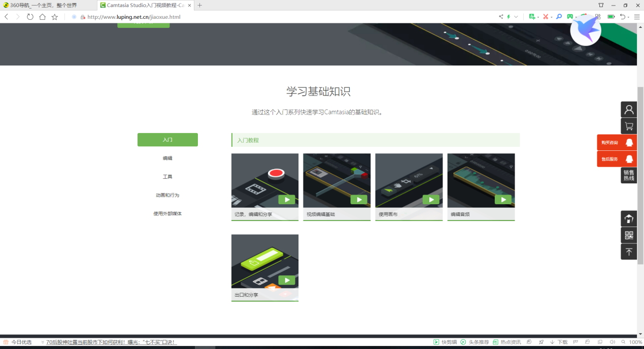Image resolution: width=644 pixels, height=349 pixels.
Task: Go back with the browser back arrow
Action: coord(6,17)
